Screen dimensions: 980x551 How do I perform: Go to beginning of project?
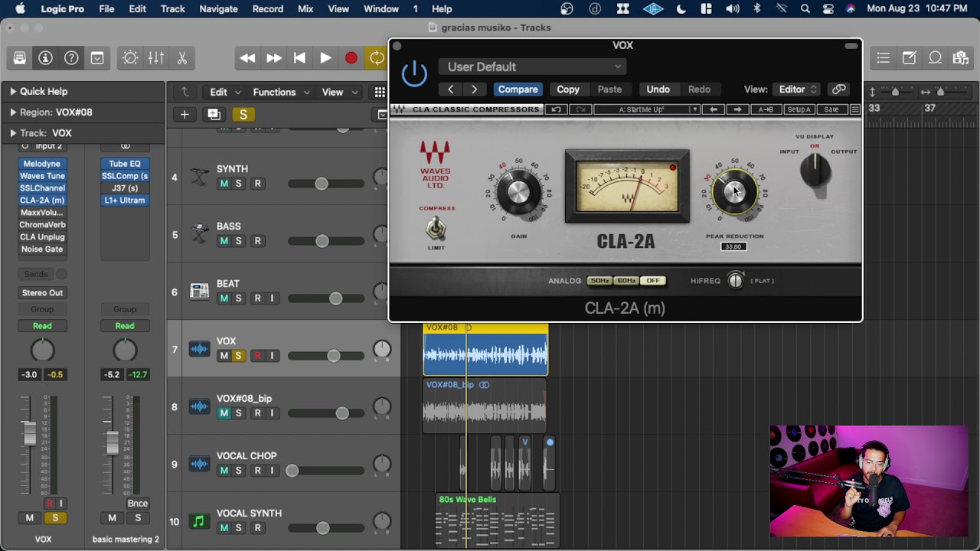[299, 58]
